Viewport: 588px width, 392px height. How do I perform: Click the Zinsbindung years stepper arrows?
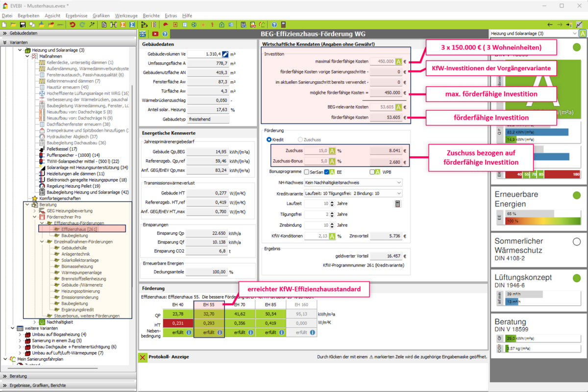[x=332, y=225]
